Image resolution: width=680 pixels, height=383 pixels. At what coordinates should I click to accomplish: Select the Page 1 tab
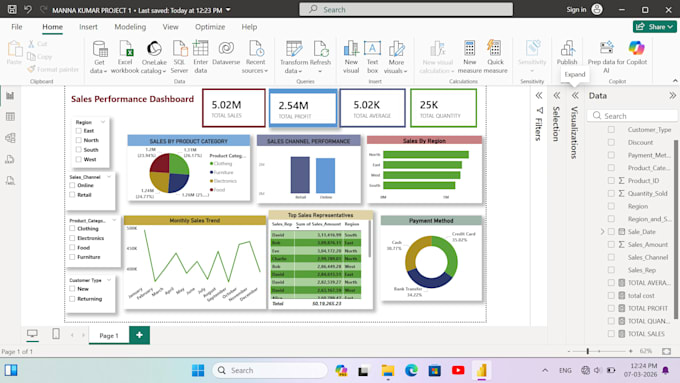pos(109,335)
